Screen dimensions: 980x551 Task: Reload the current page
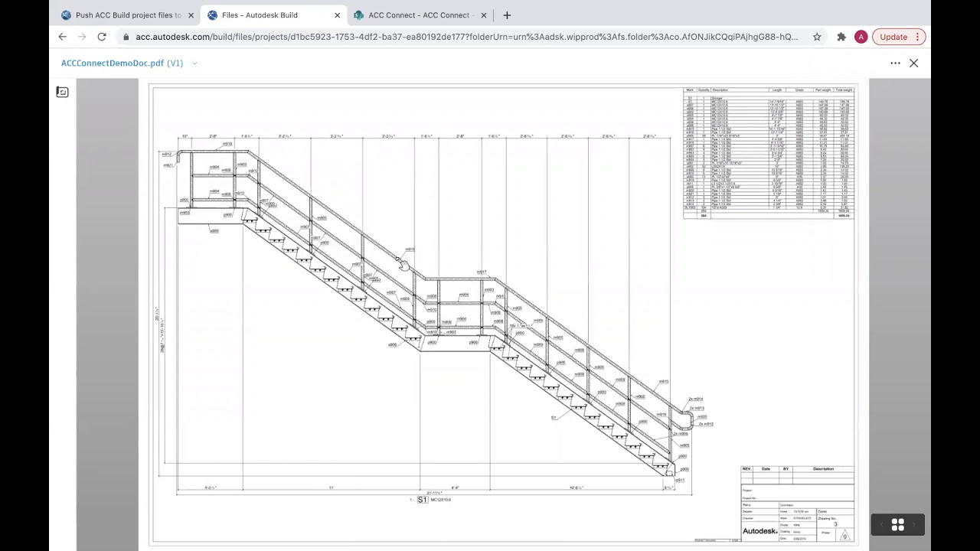click(x=101, y=36)
